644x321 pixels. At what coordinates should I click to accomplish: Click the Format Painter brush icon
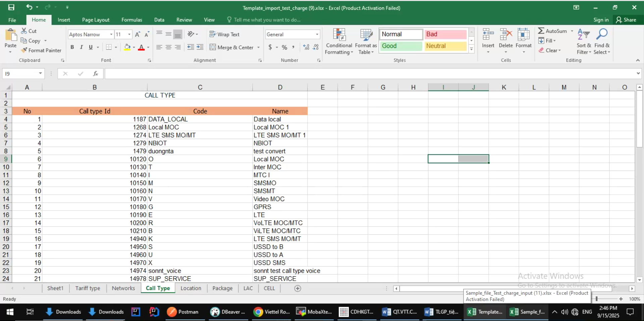pyautogui.click(x=24, y=50)
